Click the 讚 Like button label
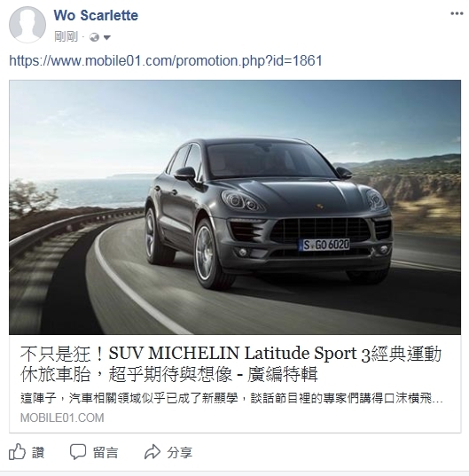The image size is (469, 476). 38,453
